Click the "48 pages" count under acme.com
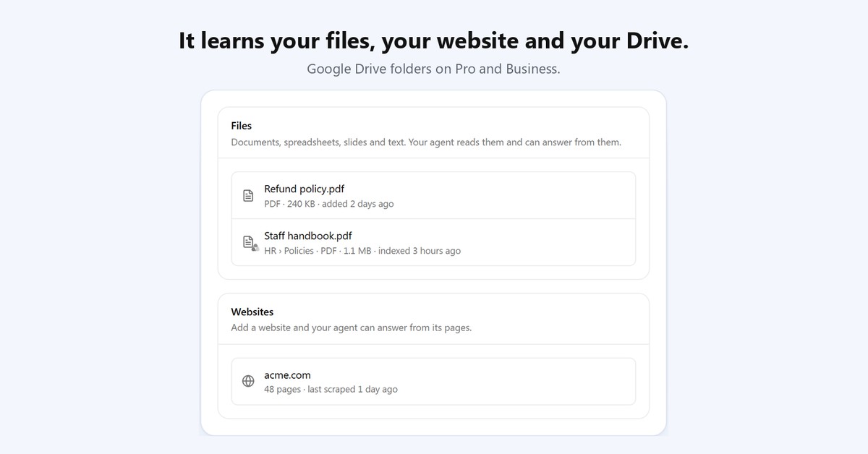The height and width of the screenshot is (454, 868). tap(282, 390)
